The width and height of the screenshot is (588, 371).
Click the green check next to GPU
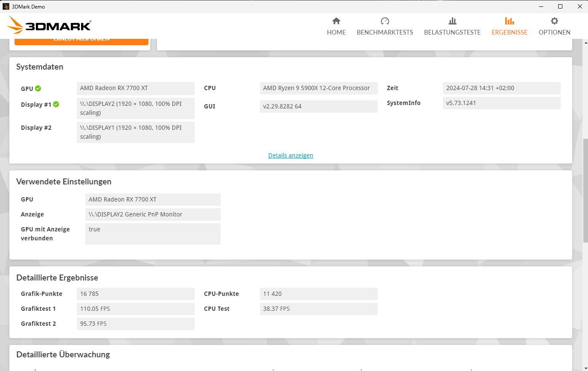(38, 88)
